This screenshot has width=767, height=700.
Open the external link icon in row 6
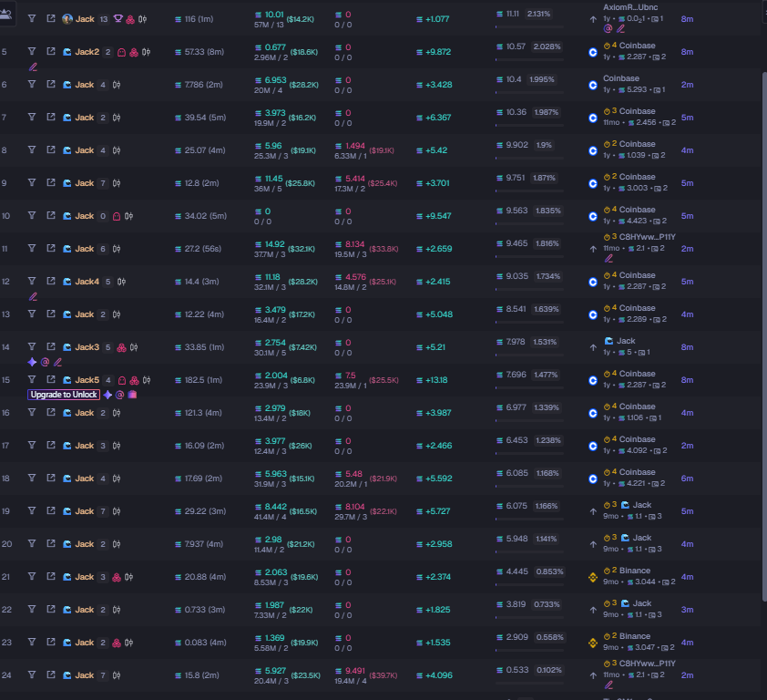pos(51,84)
